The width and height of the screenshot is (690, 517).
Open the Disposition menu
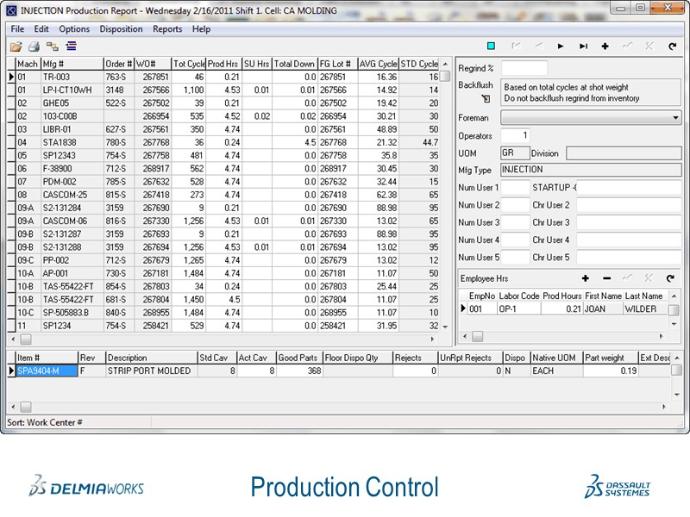point(121,29)
